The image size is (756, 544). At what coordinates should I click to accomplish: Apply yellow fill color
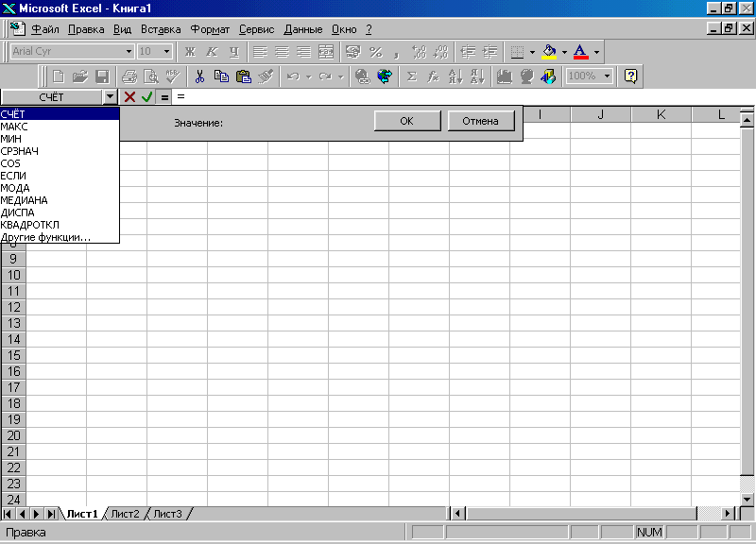(549, 52)
